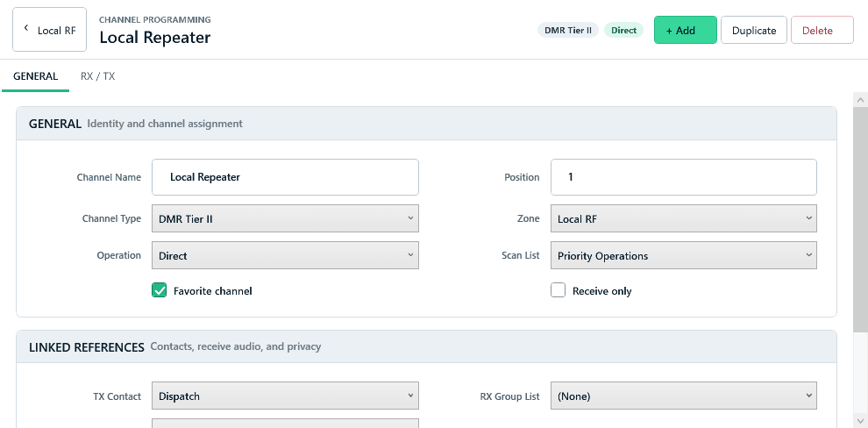
Task: Click the + Add channel button
Action: point(686,30)
